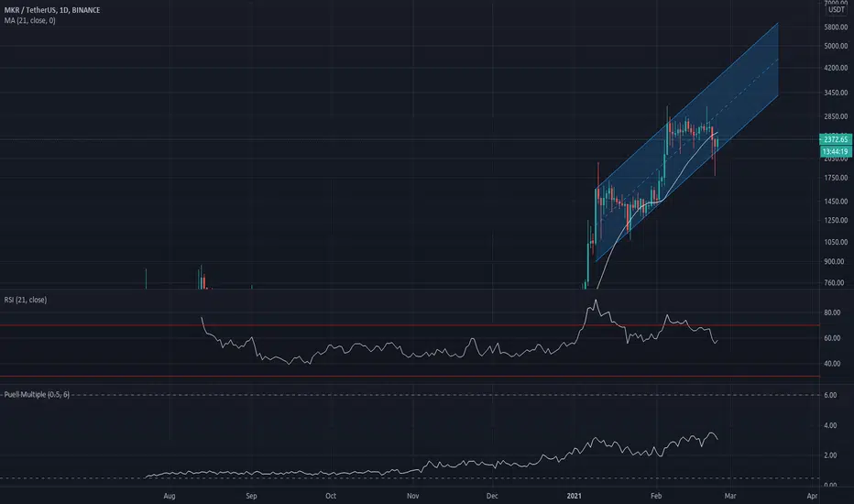This screenshot has width=854, height=504.
Task: Select the lower red RSI oversold line
Action: tap(410, 376)
